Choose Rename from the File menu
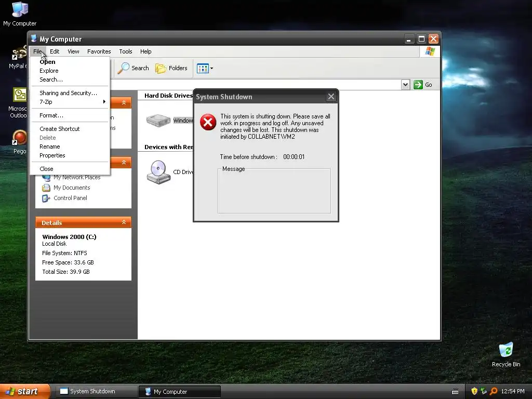This screenshot has height=399, width=532. 70,147
